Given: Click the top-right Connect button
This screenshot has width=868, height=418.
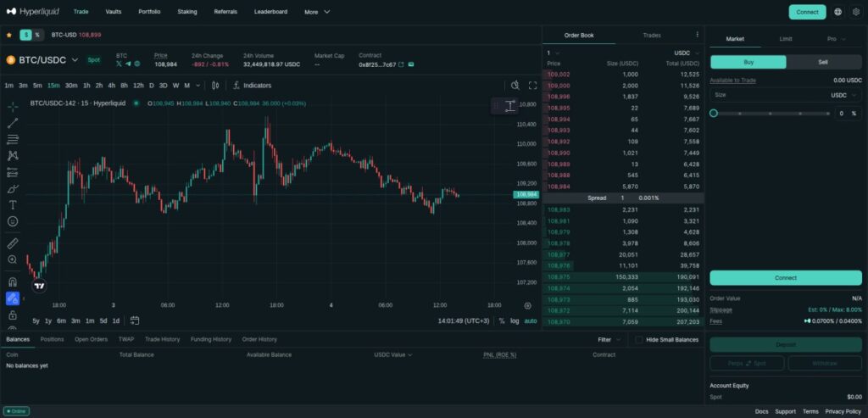Looking at the screenshot, I should tap(807, 12).
